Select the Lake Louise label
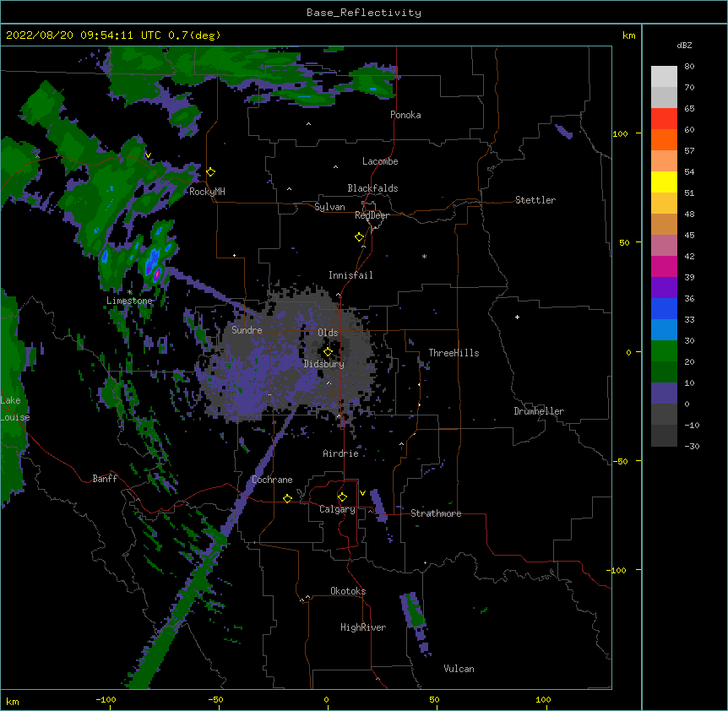Image resolution: width=728 pixels, height=711 pixels. point(15,409)
